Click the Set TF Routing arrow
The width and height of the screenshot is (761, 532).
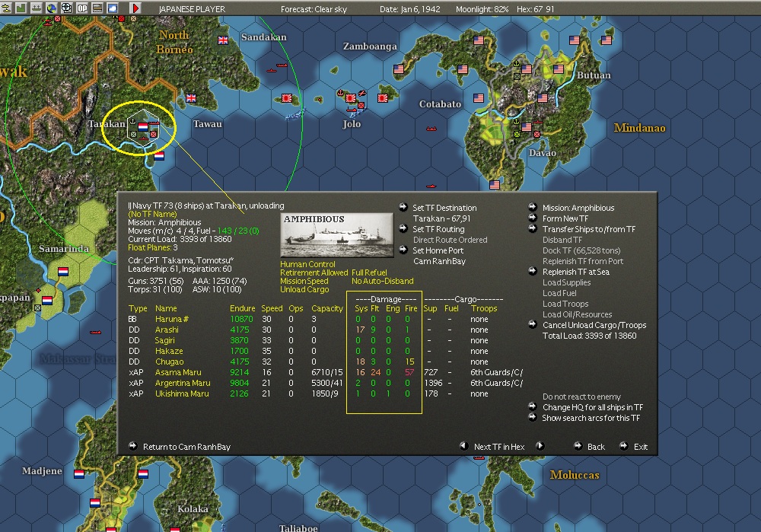(x=403, y=228)
